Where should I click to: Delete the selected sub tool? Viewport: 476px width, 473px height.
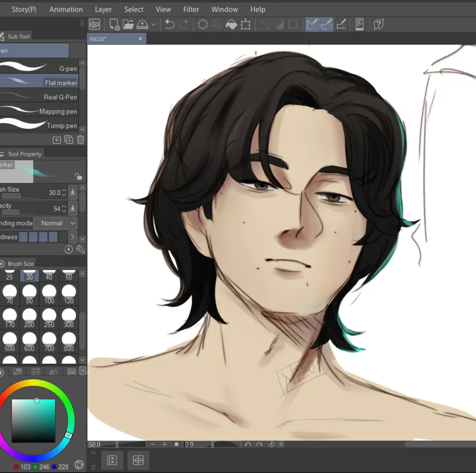pos(80,140)
